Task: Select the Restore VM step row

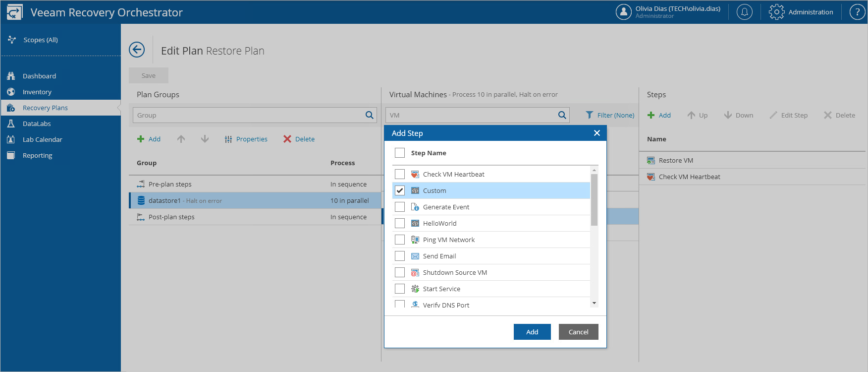Action: [x=752, y=160]
